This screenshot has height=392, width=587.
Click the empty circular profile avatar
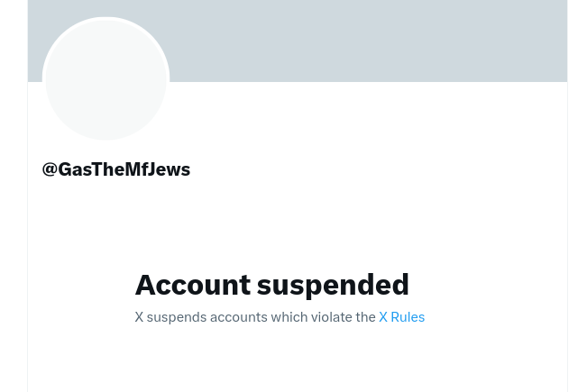click(106, 79)
